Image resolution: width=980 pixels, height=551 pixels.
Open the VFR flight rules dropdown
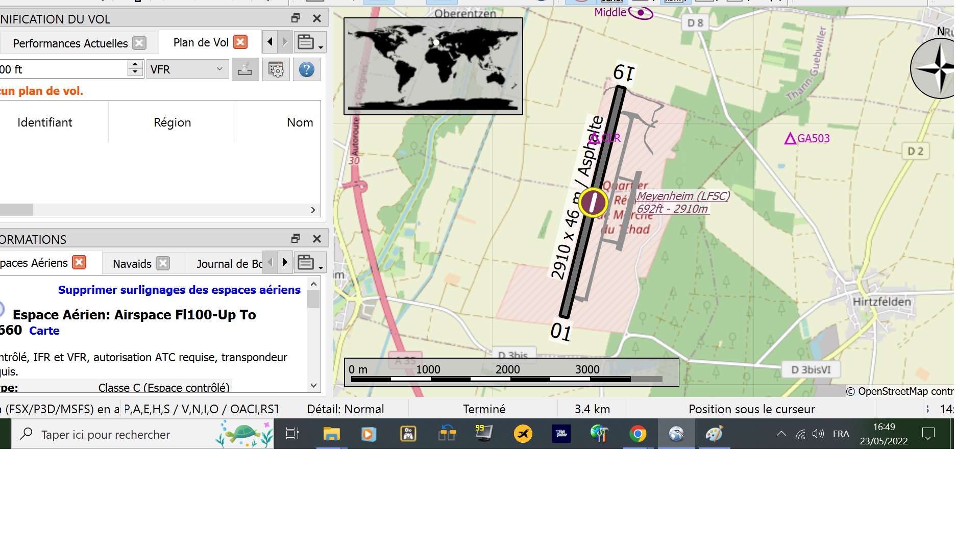pos(187,69)
